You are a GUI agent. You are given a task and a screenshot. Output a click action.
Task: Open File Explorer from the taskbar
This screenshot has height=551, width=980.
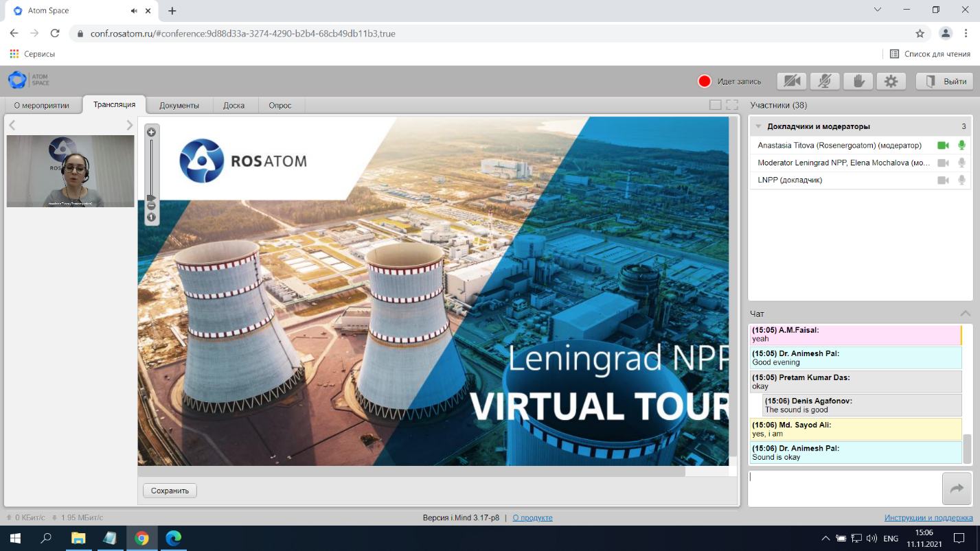[78, 539]
